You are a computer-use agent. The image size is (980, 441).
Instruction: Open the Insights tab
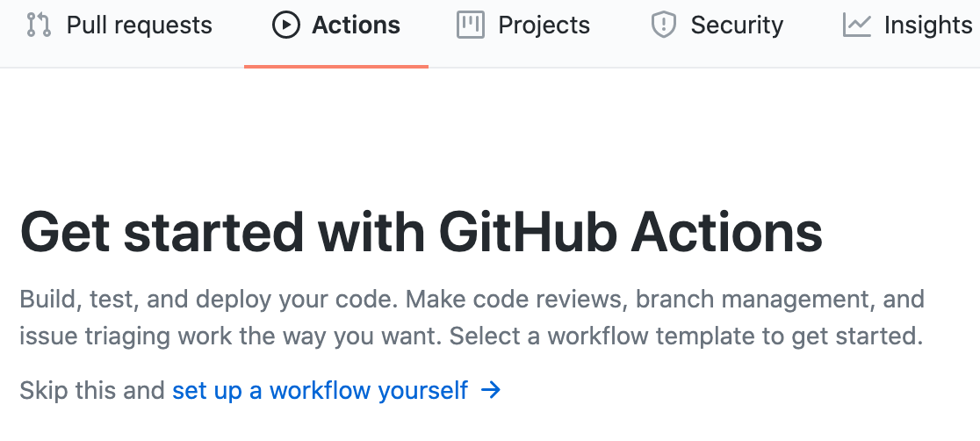927,25
